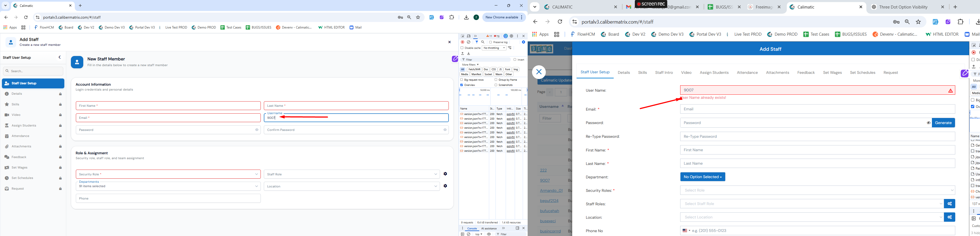Open the No throttling dropdown
The height and width of the screenshot is (236, 980).
(x=494, y=48)
